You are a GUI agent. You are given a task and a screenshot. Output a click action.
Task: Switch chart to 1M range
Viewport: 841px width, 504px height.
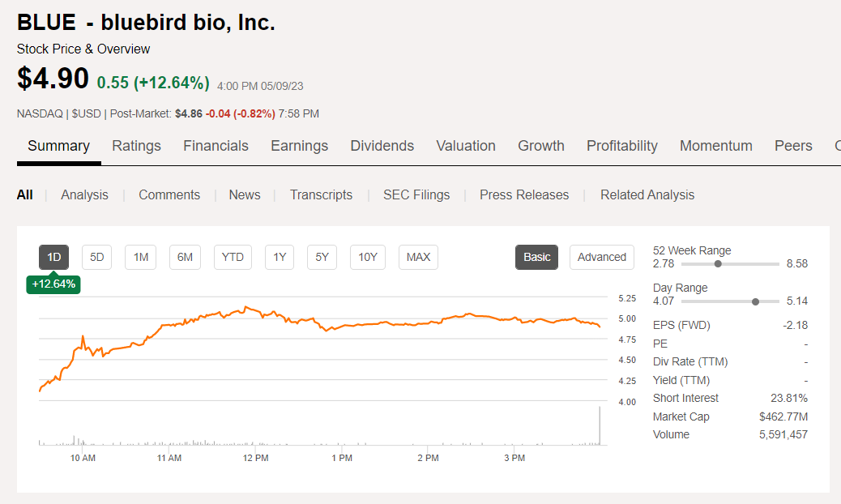(x=141, y=257)
